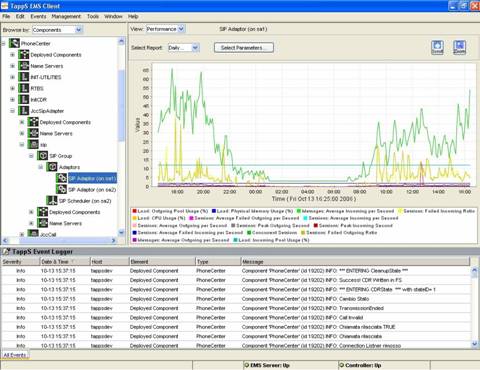Collapse the Adaptors node
This screenshot has width=480, height=370.
[x=40, y=167]
